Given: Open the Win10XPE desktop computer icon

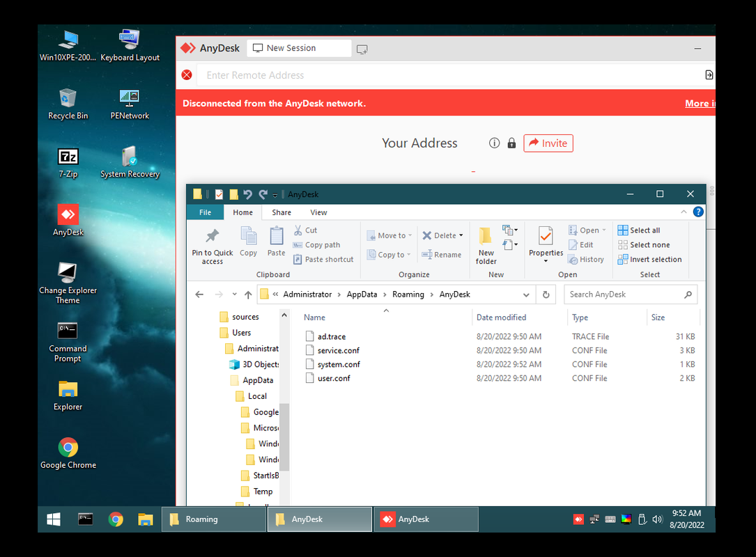Looking at the screenshot, I should (68, 46).
